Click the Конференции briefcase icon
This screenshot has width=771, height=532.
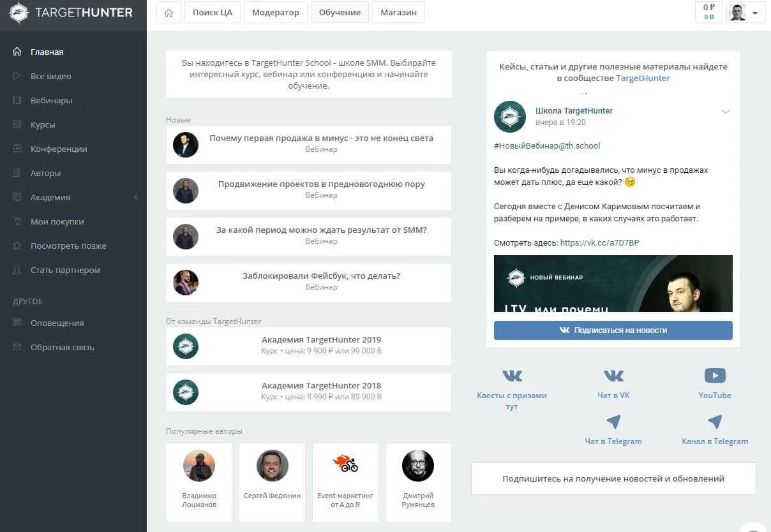pyautogui.click(x=17, y=149)
